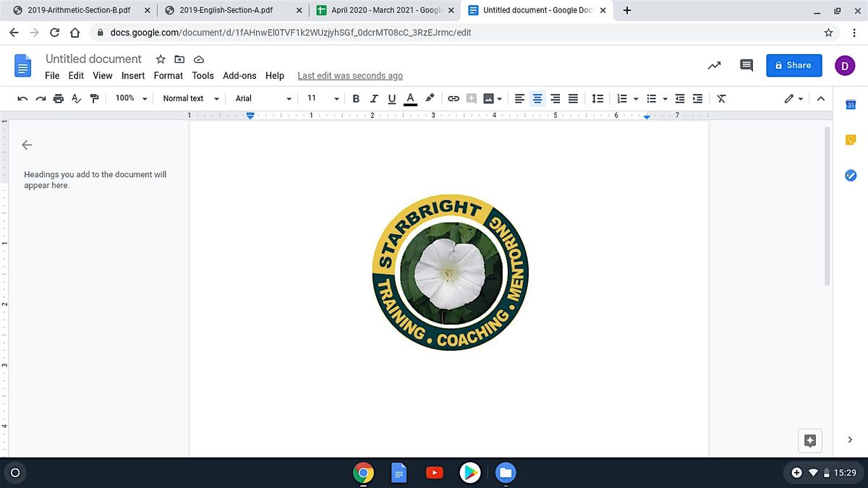Open the text color picker

click(410, 98)
